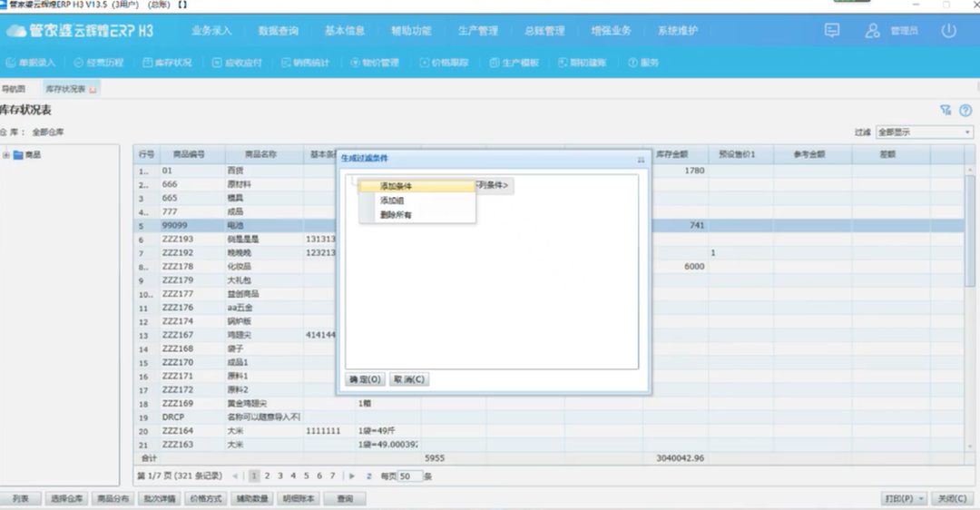Open the 辅助功能 menu

pyautogui.click(x=411, y=31)
